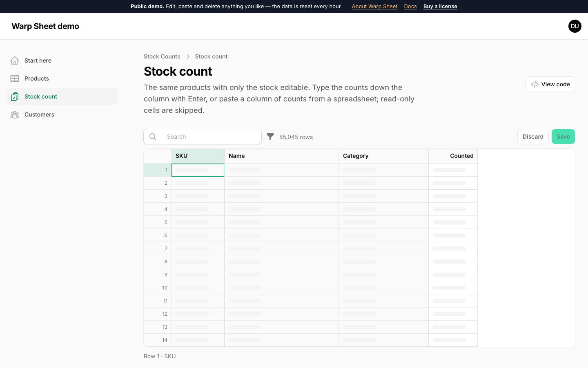Click the table icon beside Products

pyautogui.click(x=15, y=79)
